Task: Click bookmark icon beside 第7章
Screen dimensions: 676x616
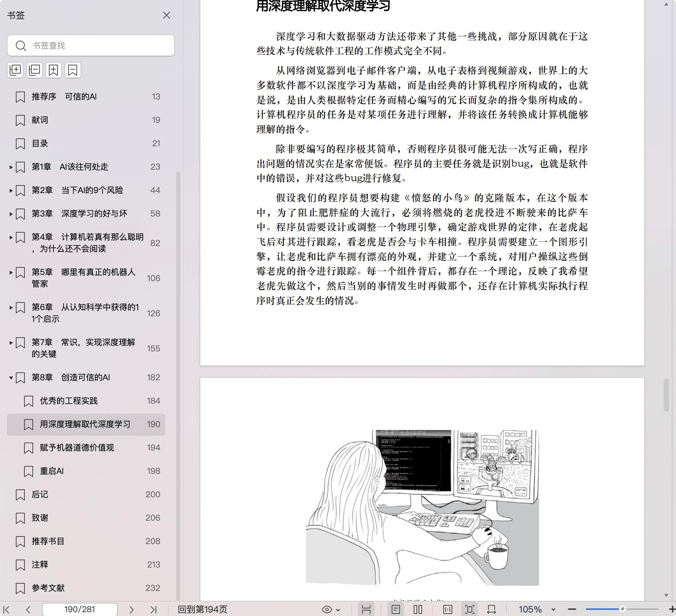Action: (20, 343)
